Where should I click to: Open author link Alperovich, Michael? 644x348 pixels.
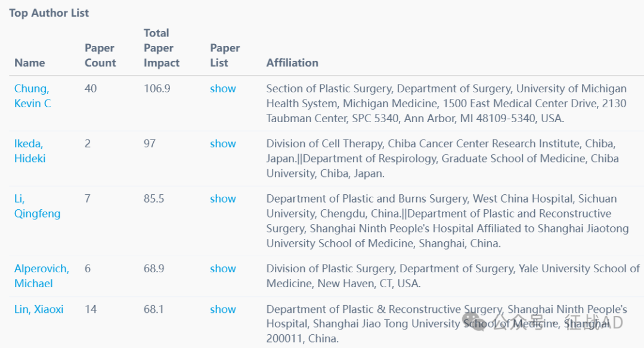[x=42, y=276]
